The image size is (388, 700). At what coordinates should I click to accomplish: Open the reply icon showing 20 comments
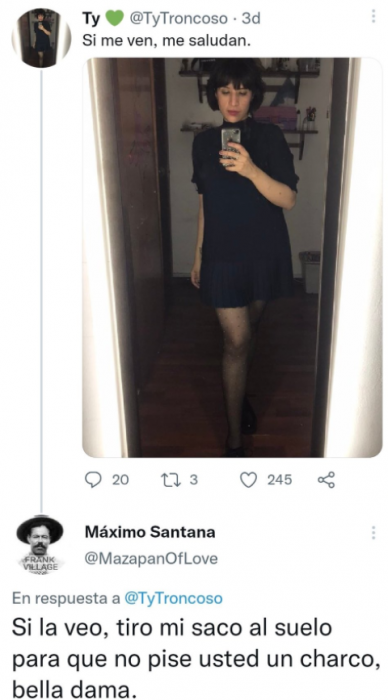[x=93, y=480]
